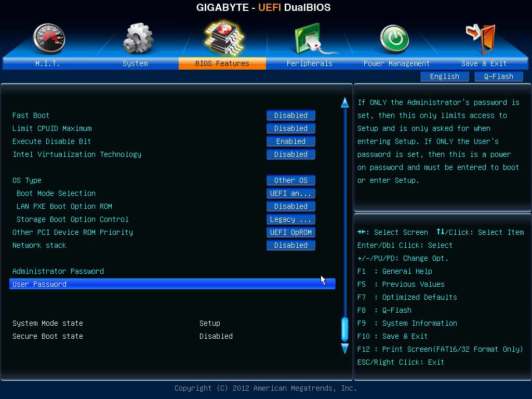Select the Boot Mode Selection label
Image resolution: width=532 pixels, height=399 pixels.
pos(56,193)
